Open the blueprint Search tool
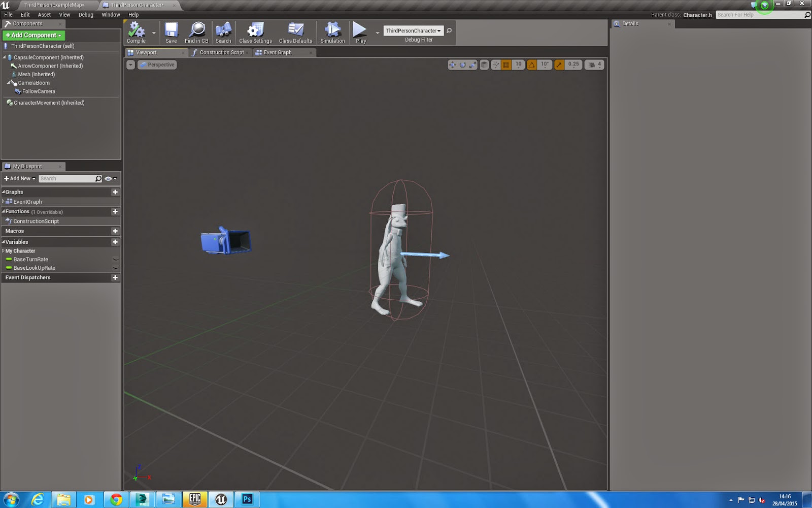 click(x=223, y=33)
